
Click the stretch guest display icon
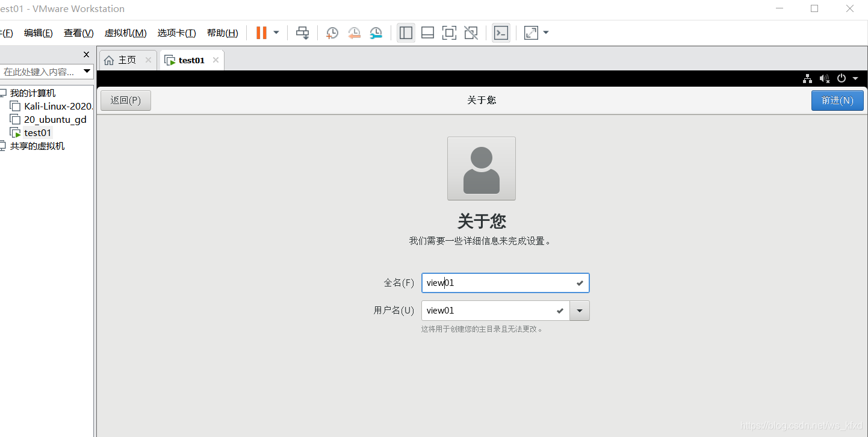click(531, 33)
